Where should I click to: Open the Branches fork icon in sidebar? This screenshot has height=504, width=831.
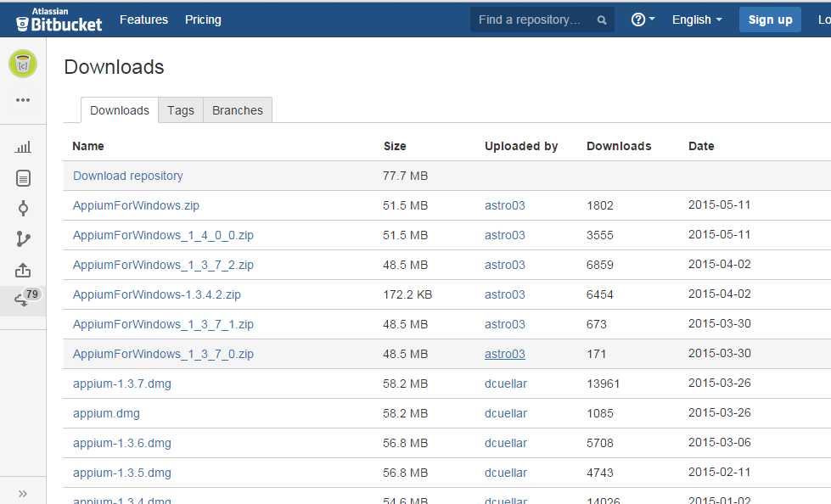(23, 239)
